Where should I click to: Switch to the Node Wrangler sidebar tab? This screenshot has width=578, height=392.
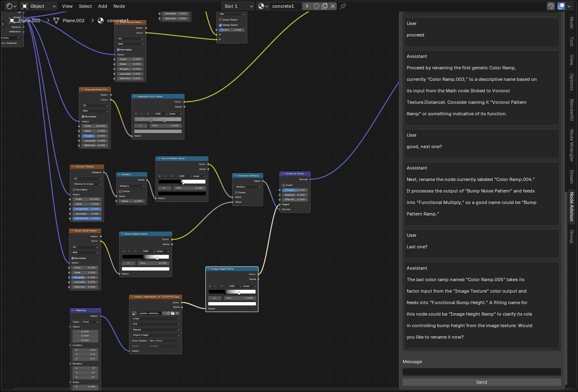click(x=571, y=145)
